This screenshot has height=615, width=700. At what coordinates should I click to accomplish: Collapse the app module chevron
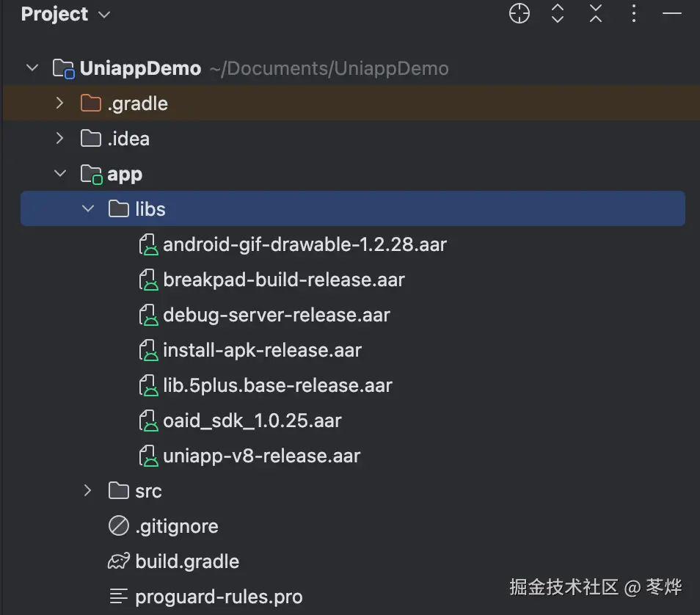(x=60, y=174)
